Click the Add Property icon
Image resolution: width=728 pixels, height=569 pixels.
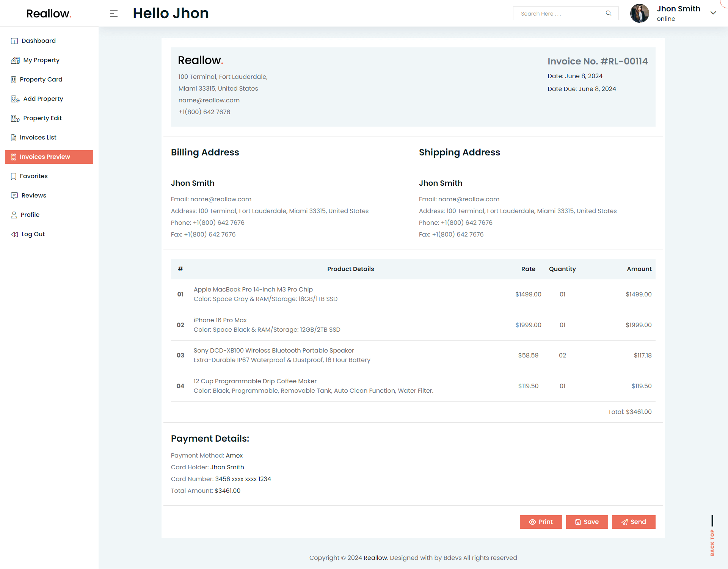[15, 99]
